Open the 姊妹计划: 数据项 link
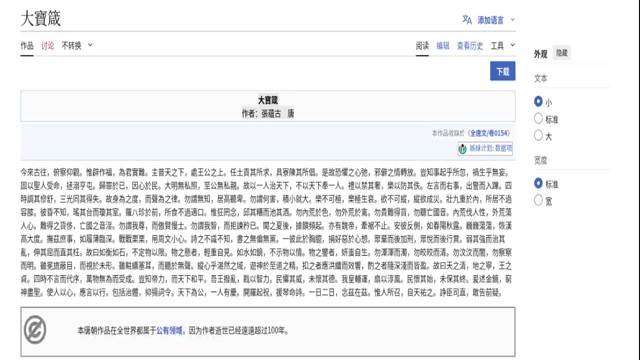640x360 pixels. point(491,148)
